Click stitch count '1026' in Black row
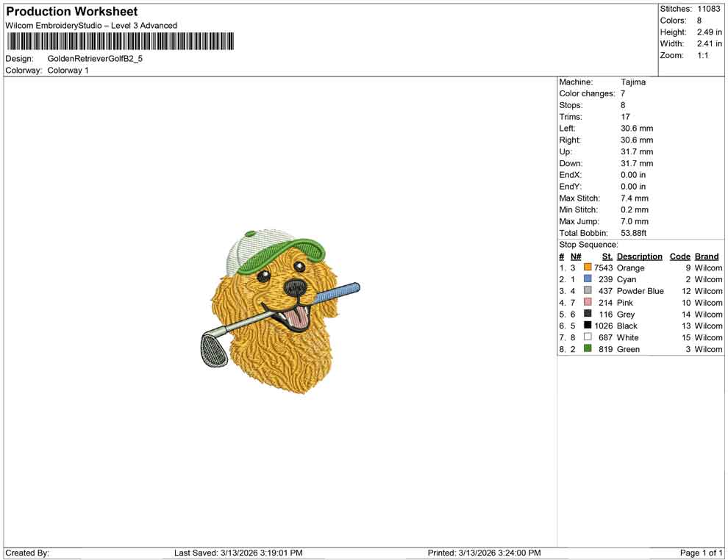 pyautogui.click(x=603, y=326)
